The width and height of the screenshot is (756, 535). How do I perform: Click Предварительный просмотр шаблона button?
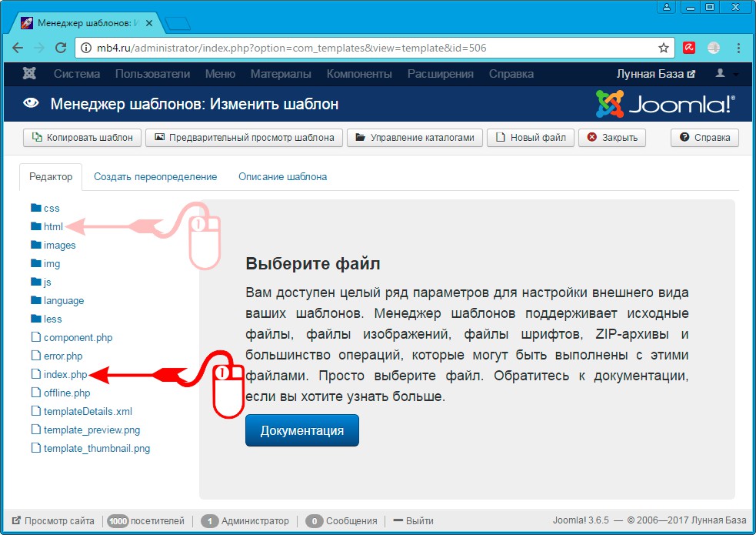pyautogui.click(x=244, y=138)
